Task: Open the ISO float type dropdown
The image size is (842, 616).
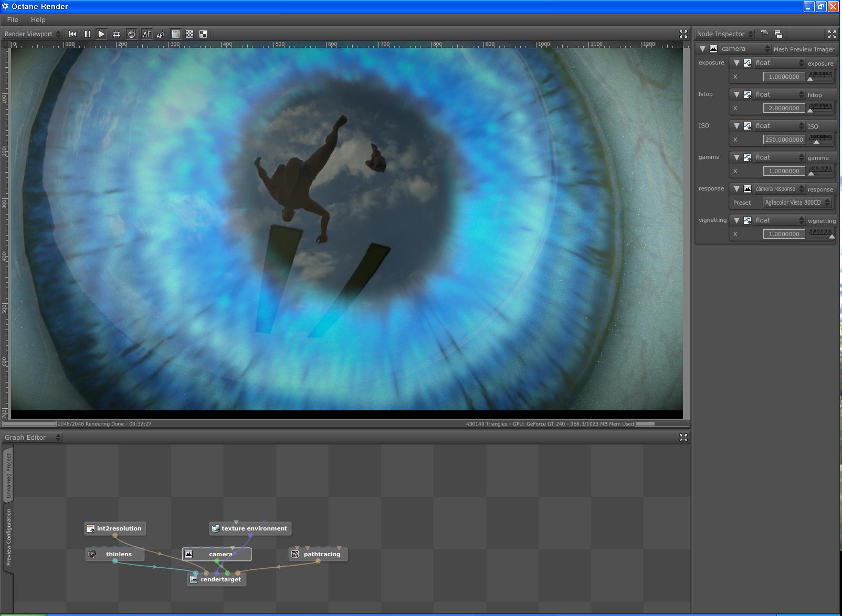Action: [x=779, y=126]
